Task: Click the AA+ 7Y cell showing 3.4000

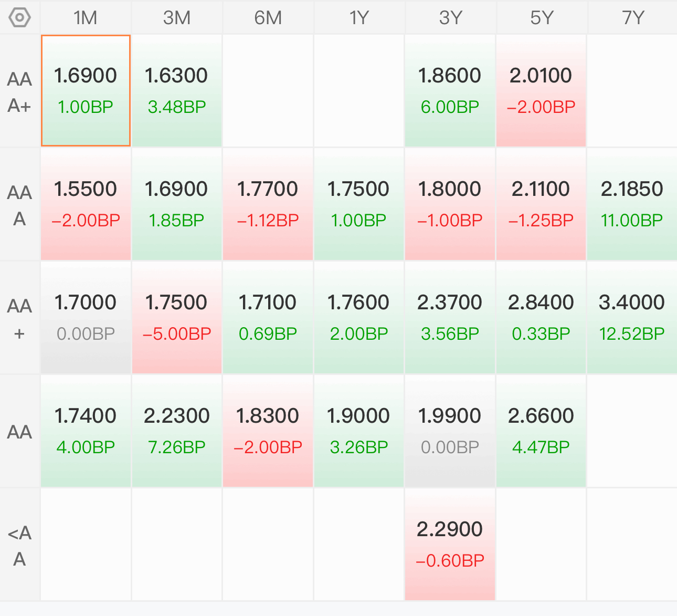Action: (x=632, y=318)
